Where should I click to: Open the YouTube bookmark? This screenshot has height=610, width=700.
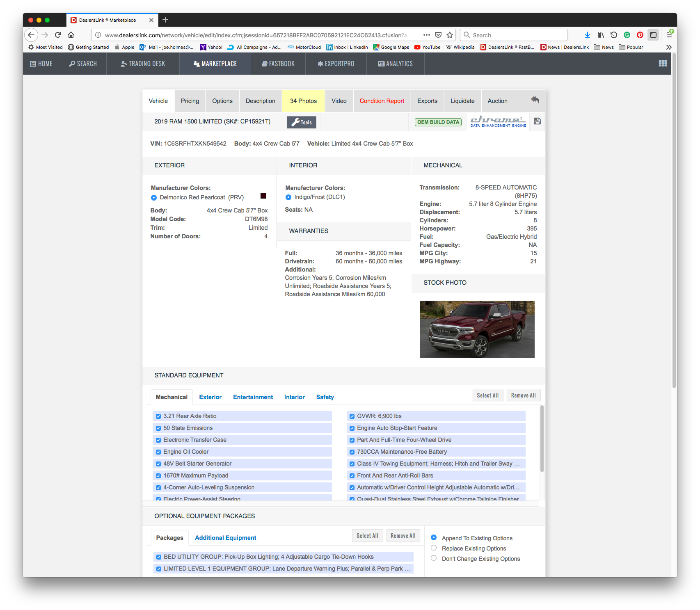click(427, 47)
